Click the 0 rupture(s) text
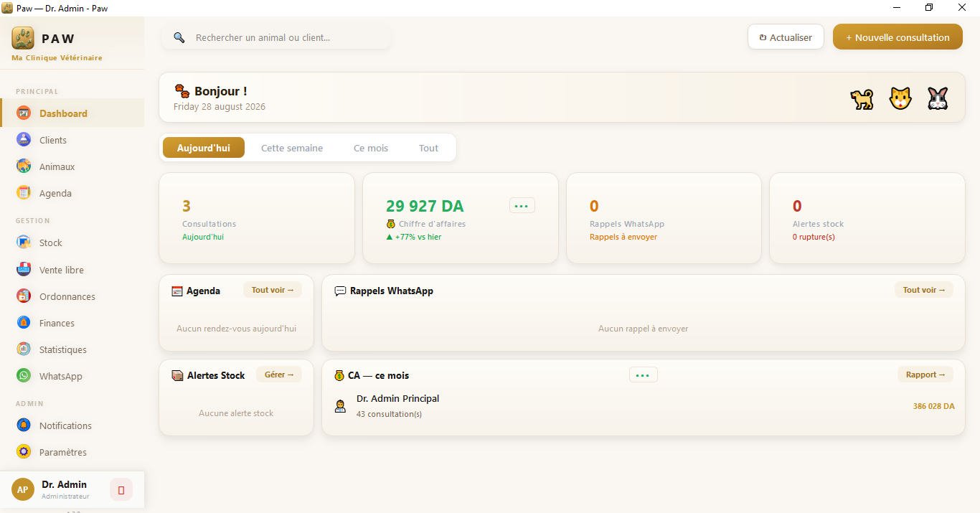The width and height of the screenshot is (980, 513). [814, 237]
